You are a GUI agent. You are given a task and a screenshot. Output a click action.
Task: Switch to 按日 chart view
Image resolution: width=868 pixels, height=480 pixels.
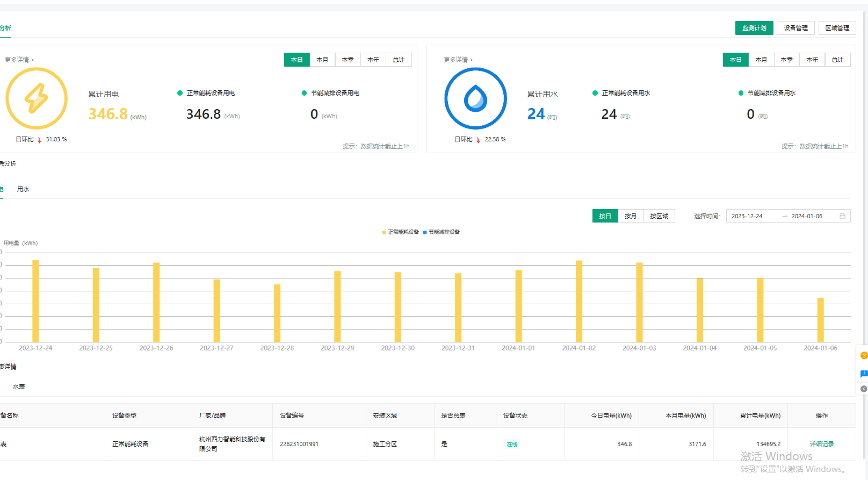(x=605, y=216)
